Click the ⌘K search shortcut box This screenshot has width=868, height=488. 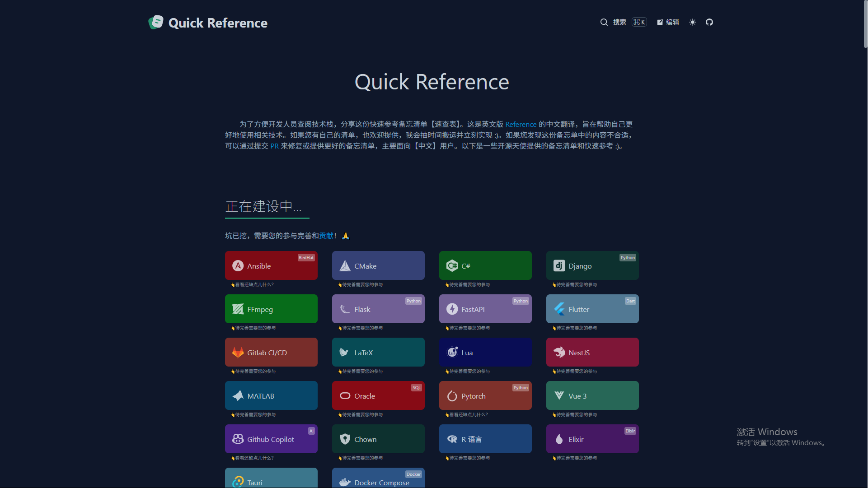639,22
